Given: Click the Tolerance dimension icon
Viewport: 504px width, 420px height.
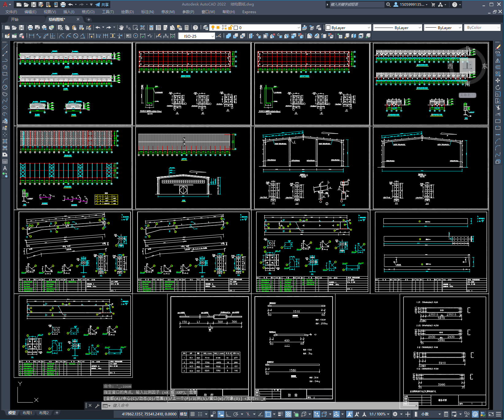Looking at the screenshot, I should coord(128,36).
